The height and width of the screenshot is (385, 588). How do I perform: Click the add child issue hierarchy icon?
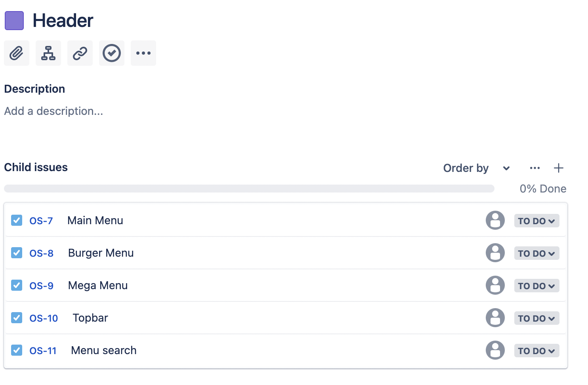pyautogui.click(x=48, y=53)
